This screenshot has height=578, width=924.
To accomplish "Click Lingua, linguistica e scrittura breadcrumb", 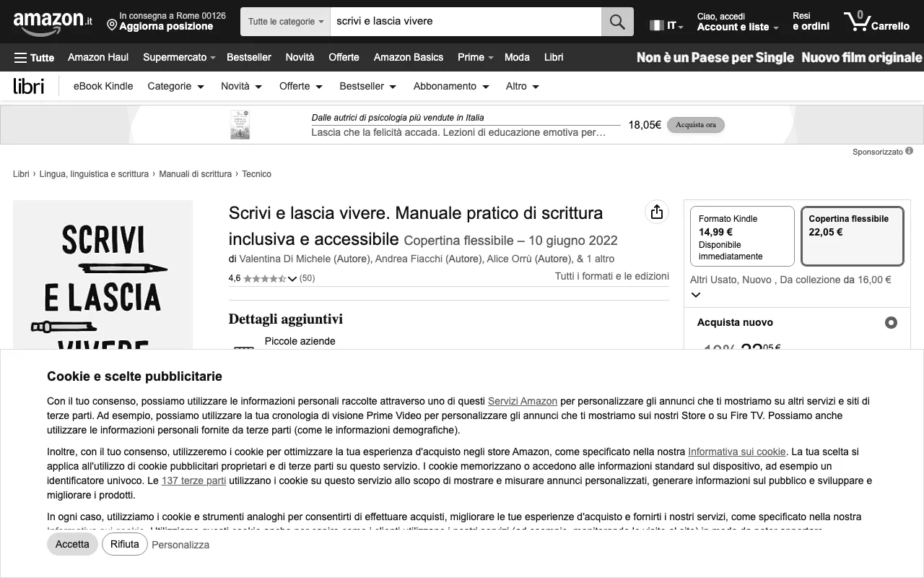I will 94,174.
